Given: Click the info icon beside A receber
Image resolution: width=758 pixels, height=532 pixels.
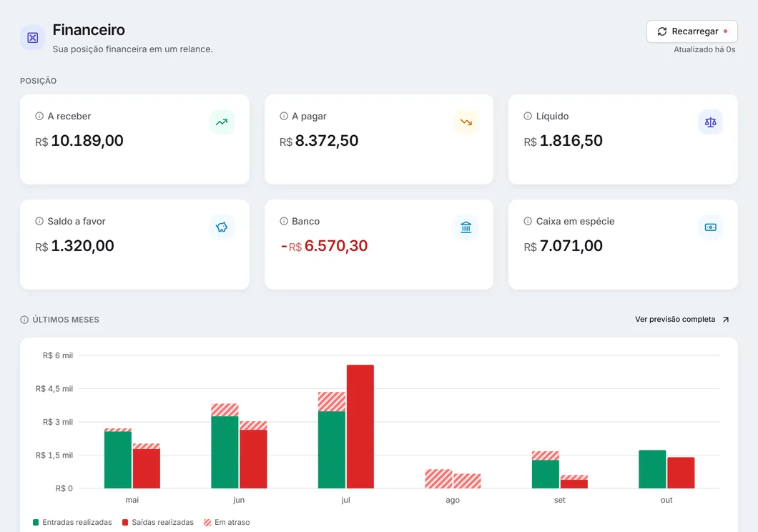Looking at the screenshot, I should [39, 116].
